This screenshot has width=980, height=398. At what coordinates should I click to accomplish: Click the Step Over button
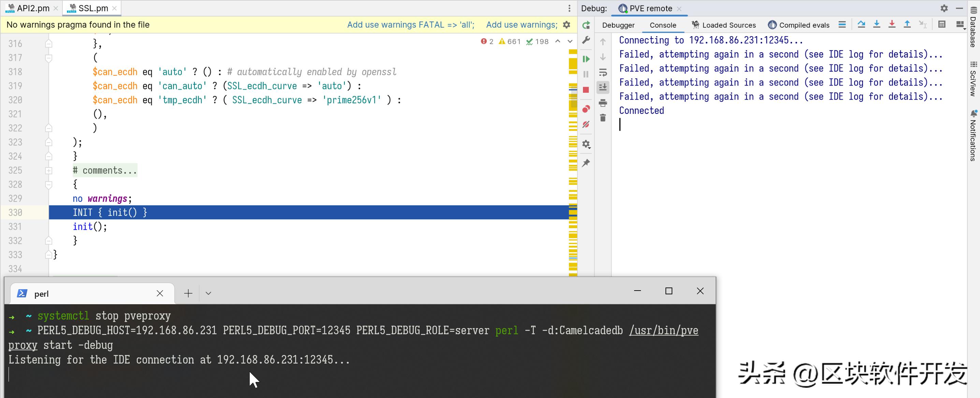tap(861, 25)
